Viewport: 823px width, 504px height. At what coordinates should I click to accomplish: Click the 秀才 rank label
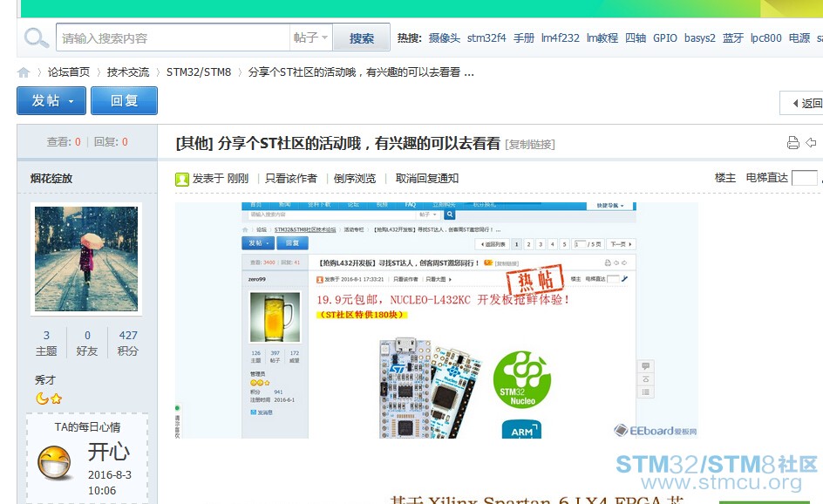pos(45,379)
